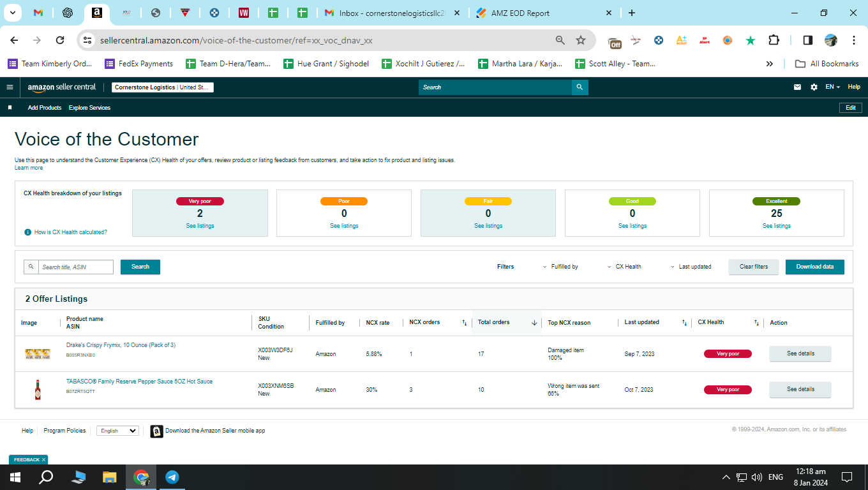This screenshot has height=490, width=868.
Task: Sort by CX Health column arrows
Action: point(756,323)
